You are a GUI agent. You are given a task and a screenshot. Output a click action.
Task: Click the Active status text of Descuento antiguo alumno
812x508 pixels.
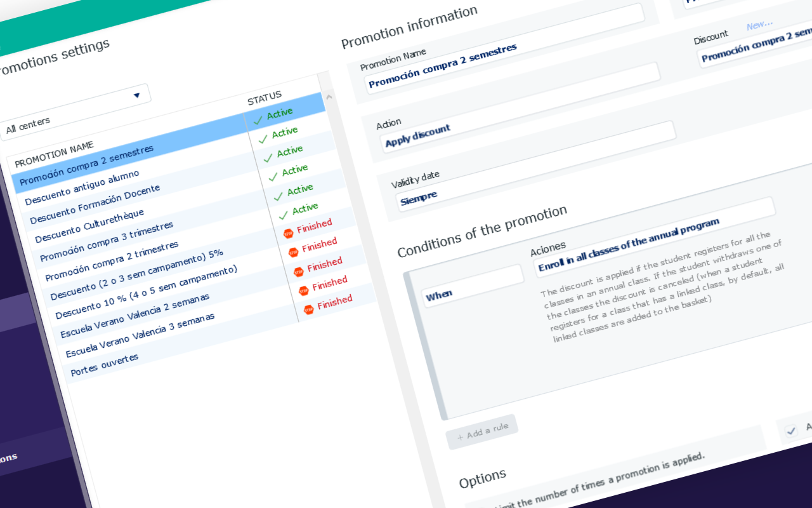(285, 132)
